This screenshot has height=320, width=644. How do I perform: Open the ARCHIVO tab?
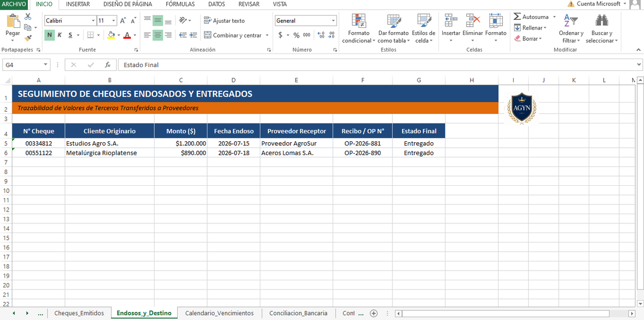tap(14, 4)
